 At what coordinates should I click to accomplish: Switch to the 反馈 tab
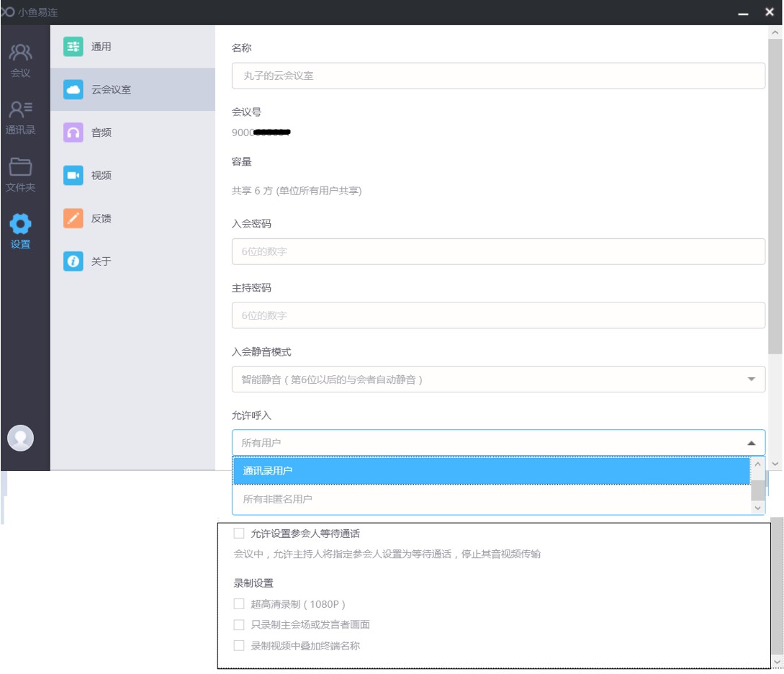coord(133,218)
